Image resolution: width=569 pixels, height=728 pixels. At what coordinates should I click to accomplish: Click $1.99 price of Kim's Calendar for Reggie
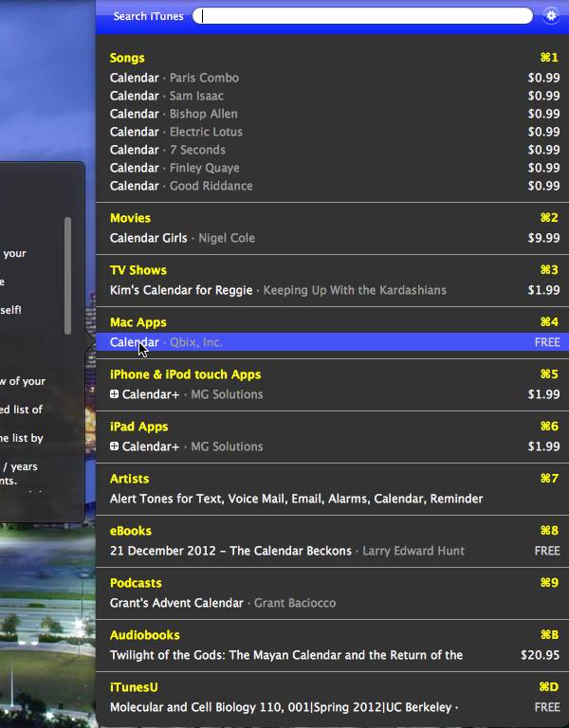544,290
